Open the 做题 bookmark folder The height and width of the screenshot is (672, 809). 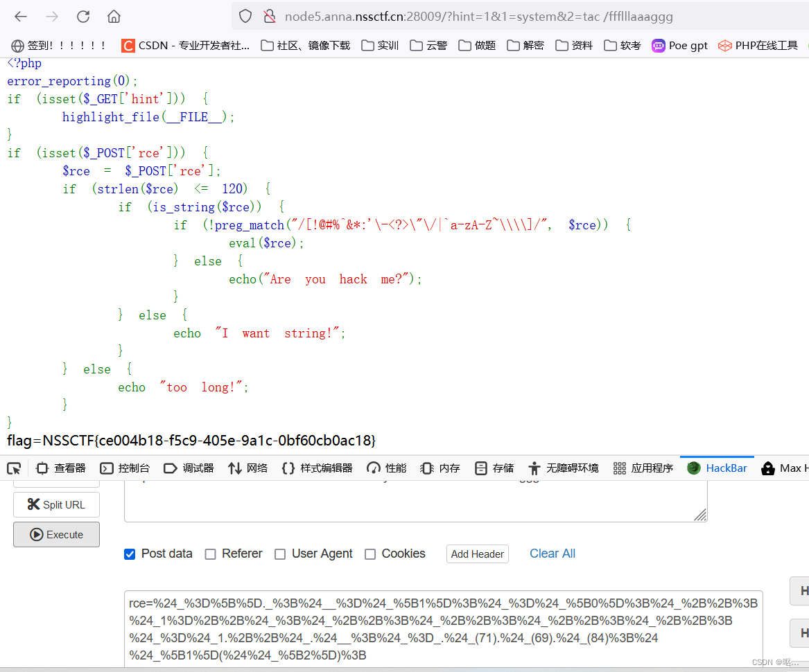(x=477, y=46)
